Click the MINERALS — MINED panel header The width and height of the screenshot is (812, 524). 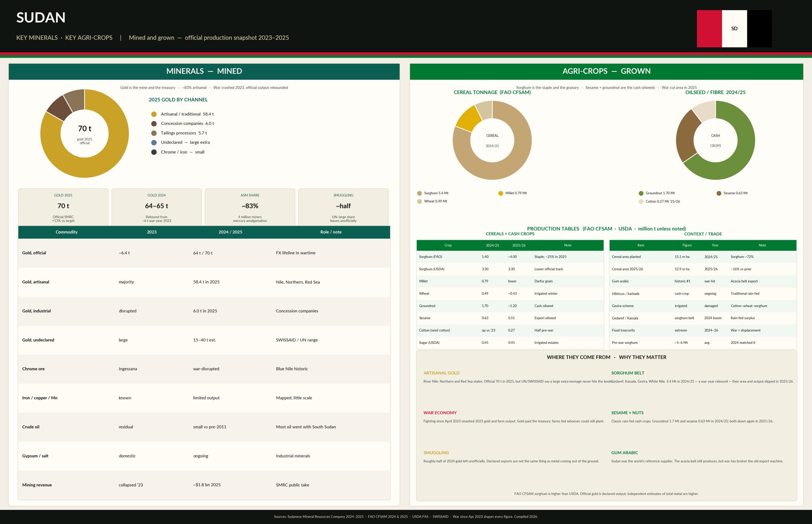(204, 71)
